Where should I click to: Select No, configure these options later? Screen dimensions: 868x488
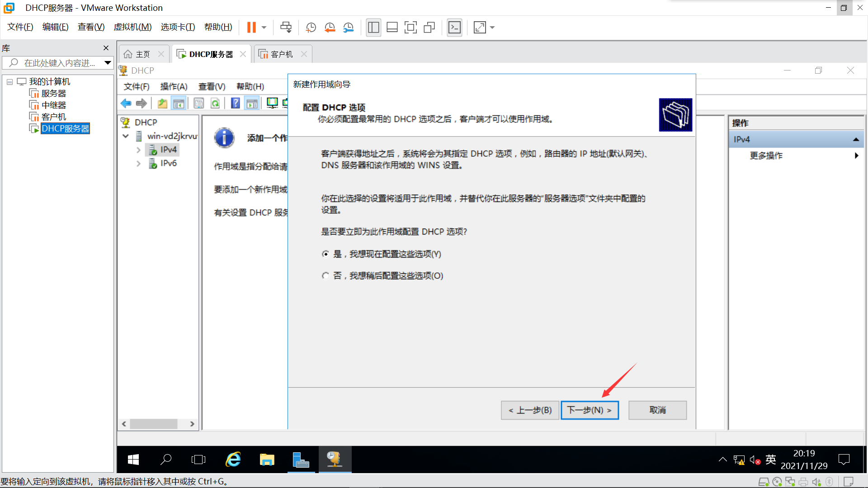point(325,276)
